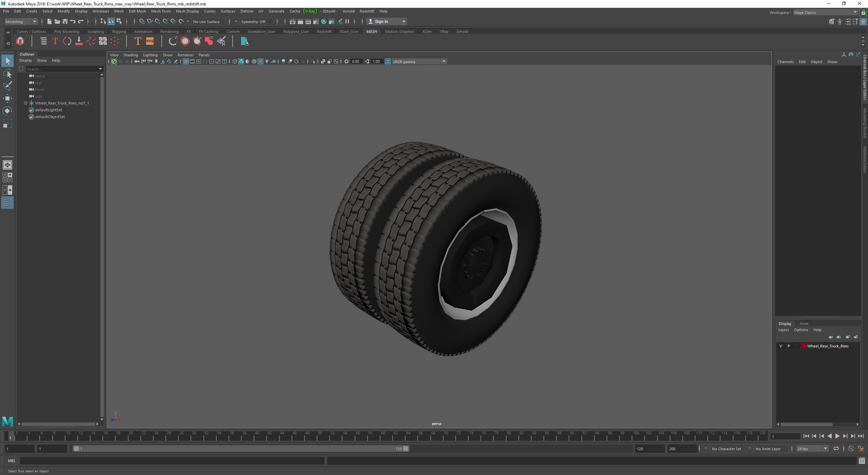
Task: Click the red layer color swatch
Action: pyautogui.click(x=803, y=346)
